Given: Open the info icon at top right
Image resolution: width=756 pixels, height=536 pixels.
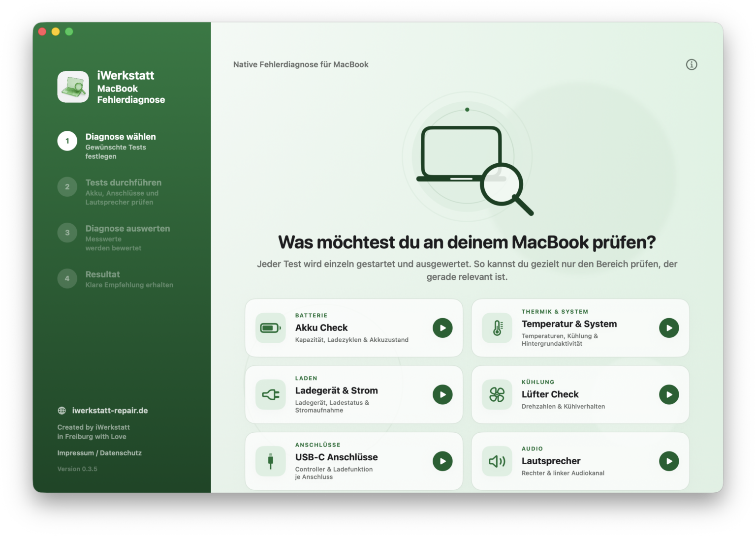Looking at the screenshot, I should [x=692, y=64].
